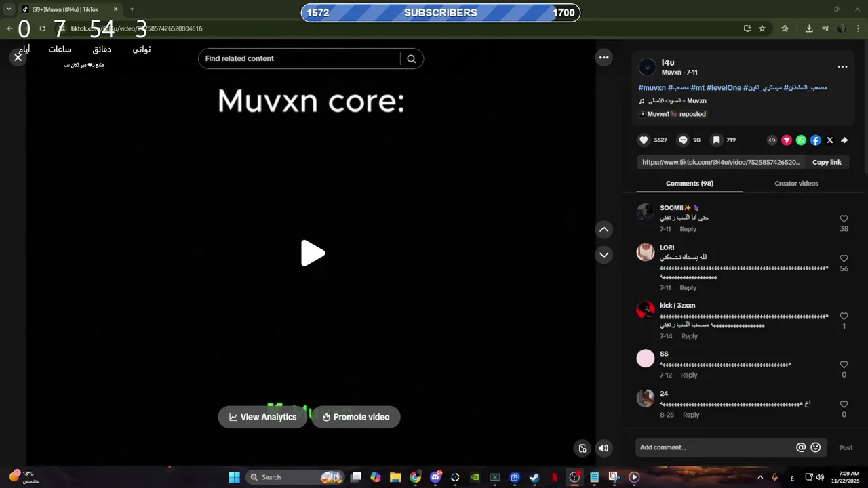The height and width of the screenshot is (488, 868).
Task: Reload the page
Action: click(42, 28)
